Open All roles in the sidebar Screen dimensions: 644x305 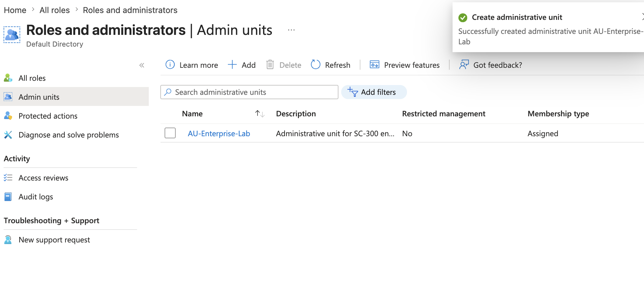tap(75, 78)
